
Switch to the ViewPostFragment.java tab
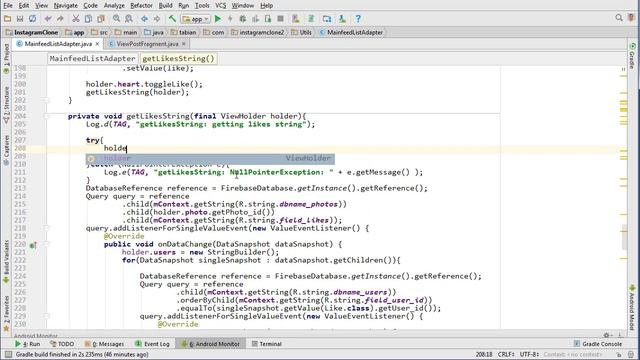click(x=147, y=44)
